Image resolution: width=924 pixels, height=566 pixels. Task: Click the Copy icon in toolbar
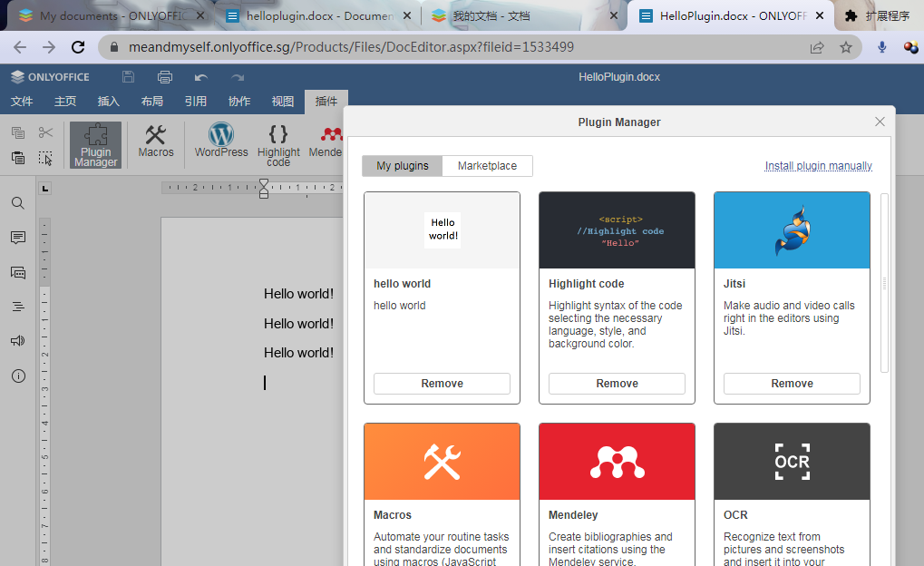click(17, 132)
